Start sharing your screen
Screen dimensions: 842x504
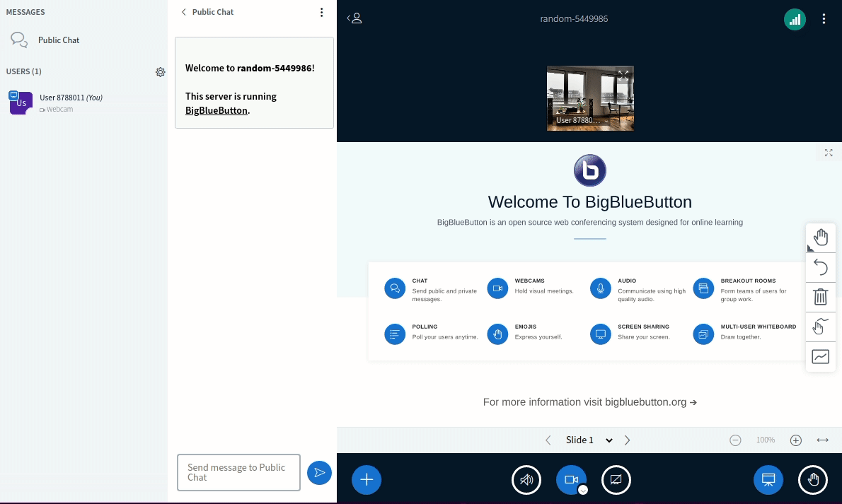coord(616,479)
